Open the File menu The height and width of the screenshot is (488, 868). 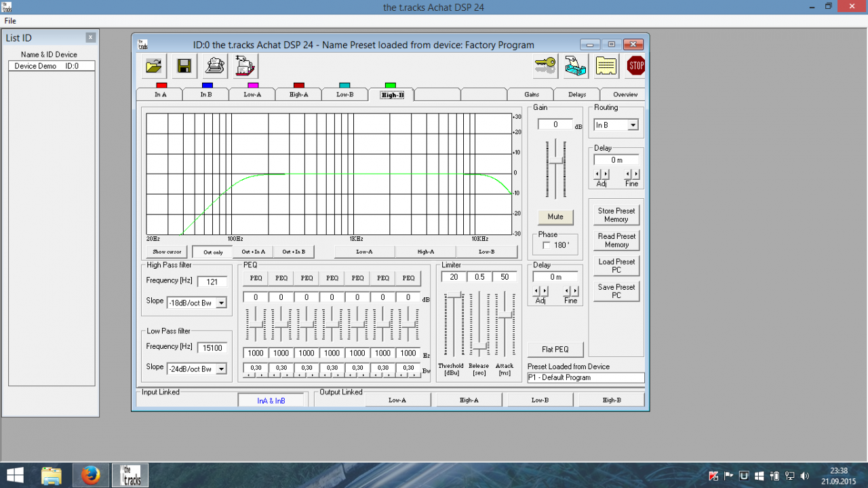click(10, 21)
